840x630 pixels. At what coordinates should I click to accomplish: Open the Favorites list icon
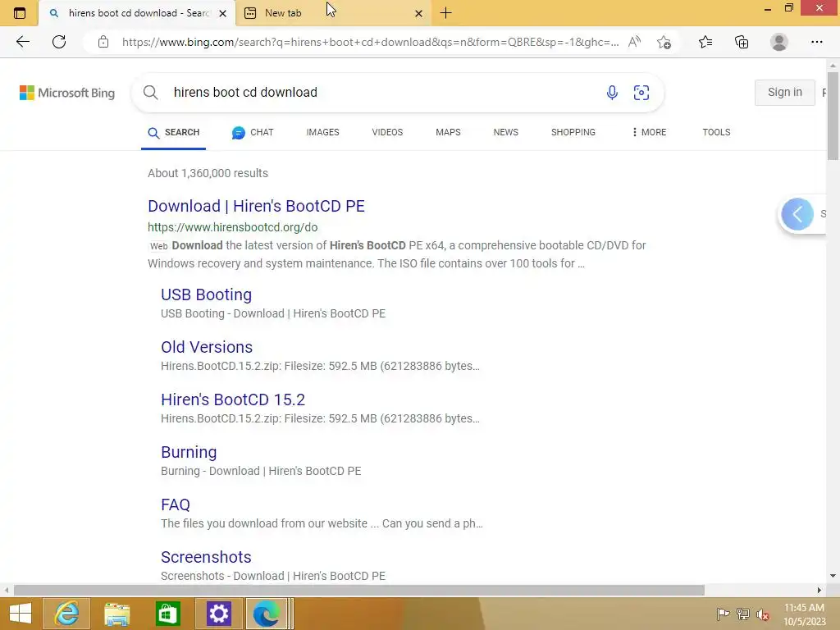(705, 42)
